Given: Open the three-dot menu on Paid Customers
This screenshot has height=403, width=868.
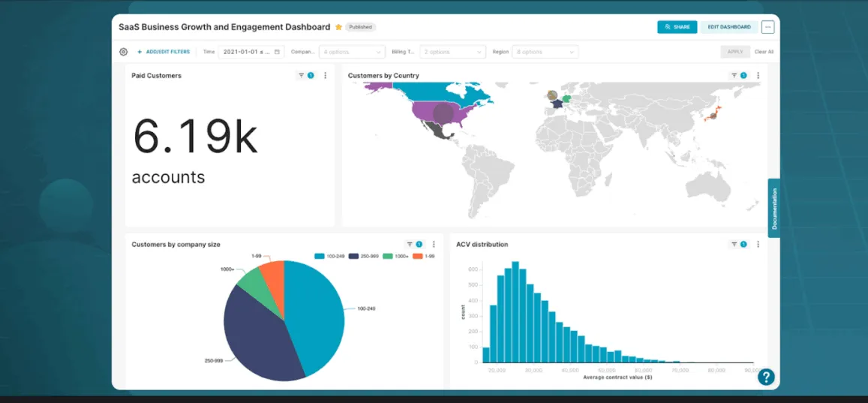Looking at the screenshot, I should [x=325, y=75].
